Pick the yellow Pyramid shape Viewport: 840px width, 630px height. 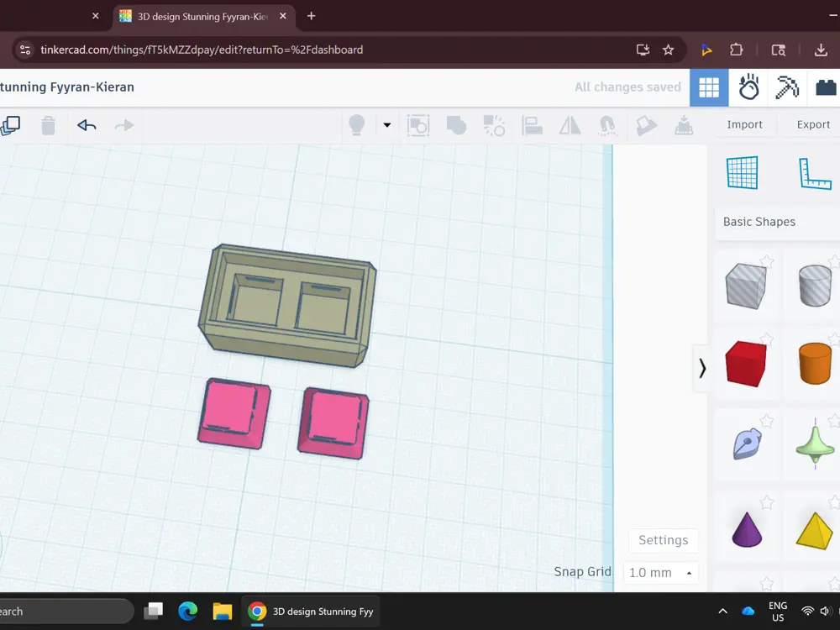click(815, 531)
